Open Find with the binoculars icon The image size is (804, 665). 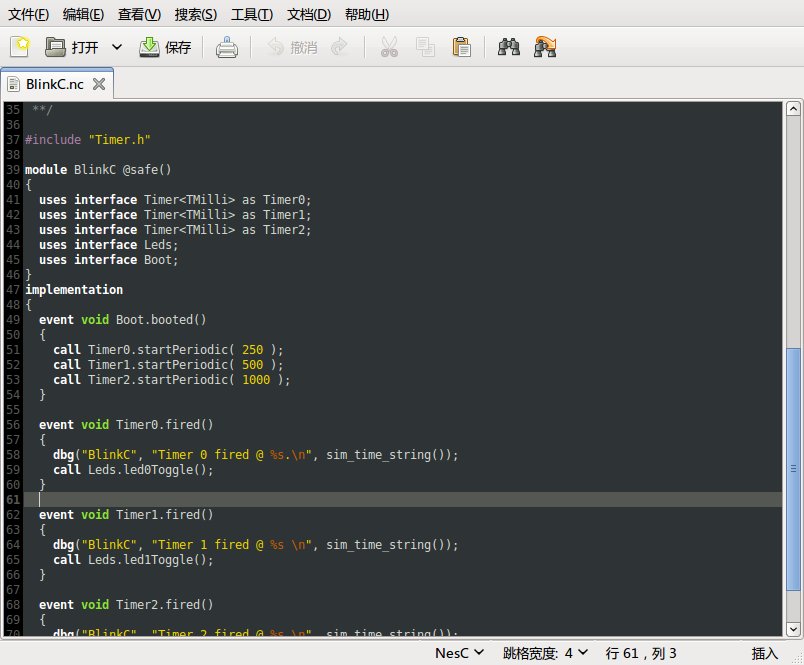[509, 47]
